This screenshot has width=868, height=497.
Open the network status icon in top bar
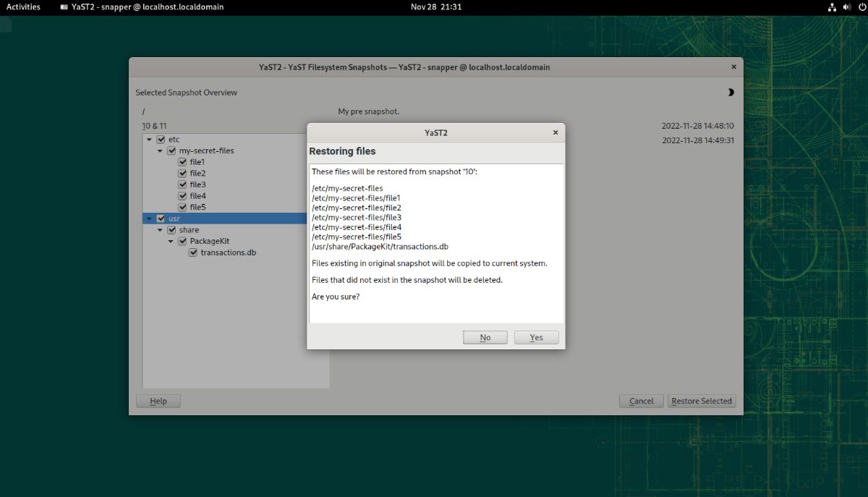click(831, 7)
